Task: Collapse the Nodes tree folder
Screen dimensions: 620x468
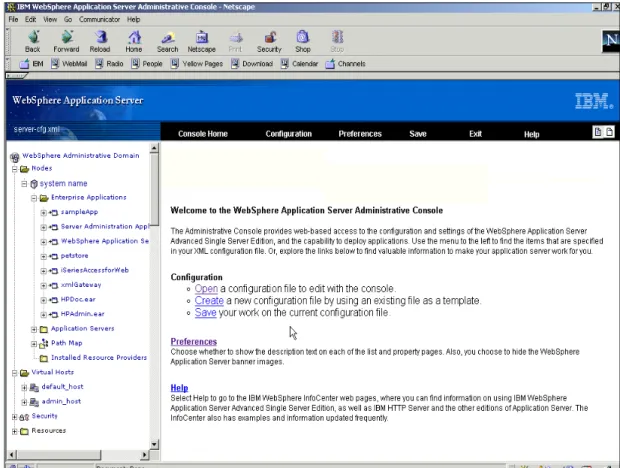Action: tap(15, 169)
